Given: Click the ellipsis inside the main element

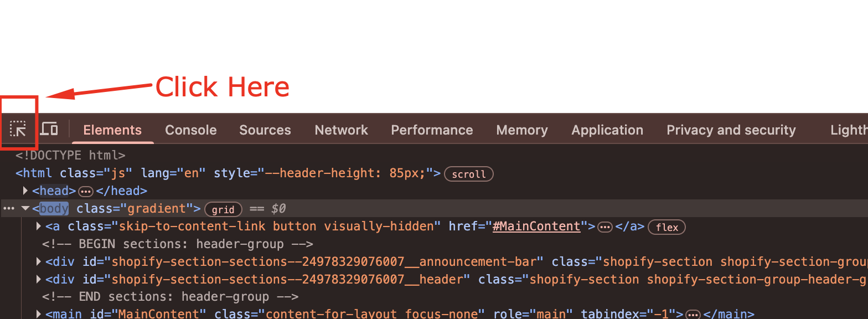Looking at the screenshot, I should click(x=693, y=315).
